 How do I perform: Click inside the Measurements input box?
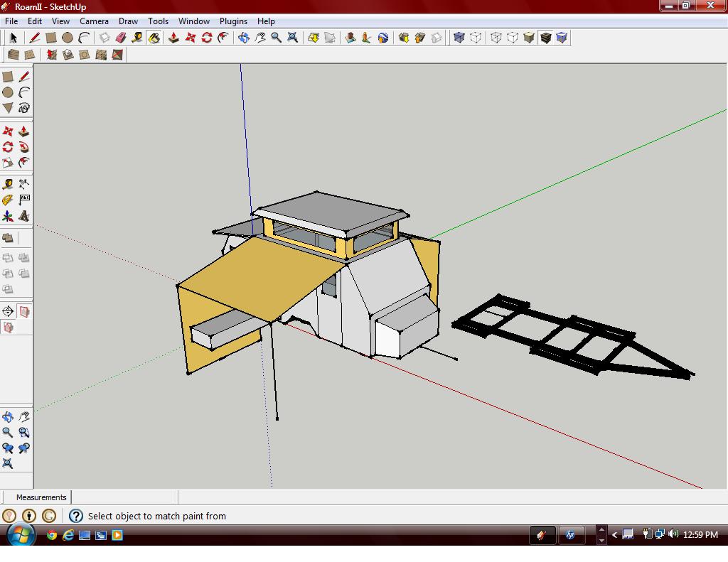[x=124, y=497]
